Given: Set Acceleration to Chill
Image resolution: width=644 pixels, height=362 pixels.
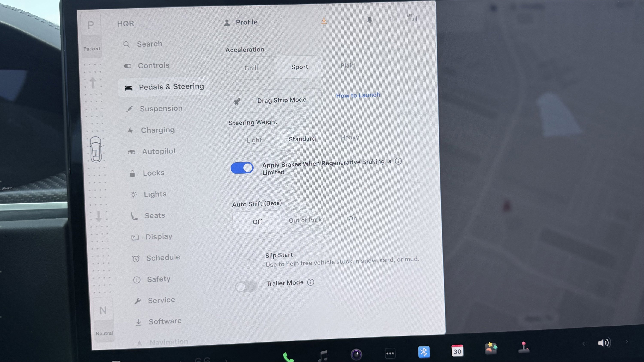Looking at the screenshot, I should pyautogui.click(x=251, y=68).
